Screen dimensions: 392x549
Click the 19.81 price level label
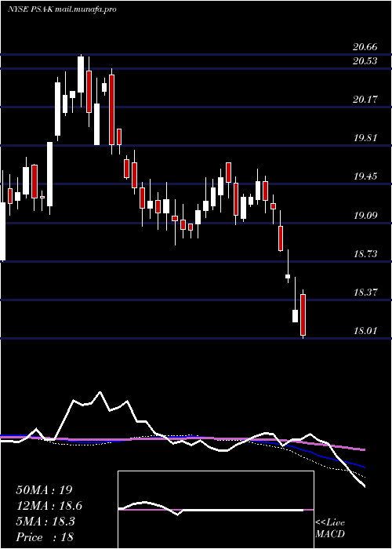(x=365, y=137)
